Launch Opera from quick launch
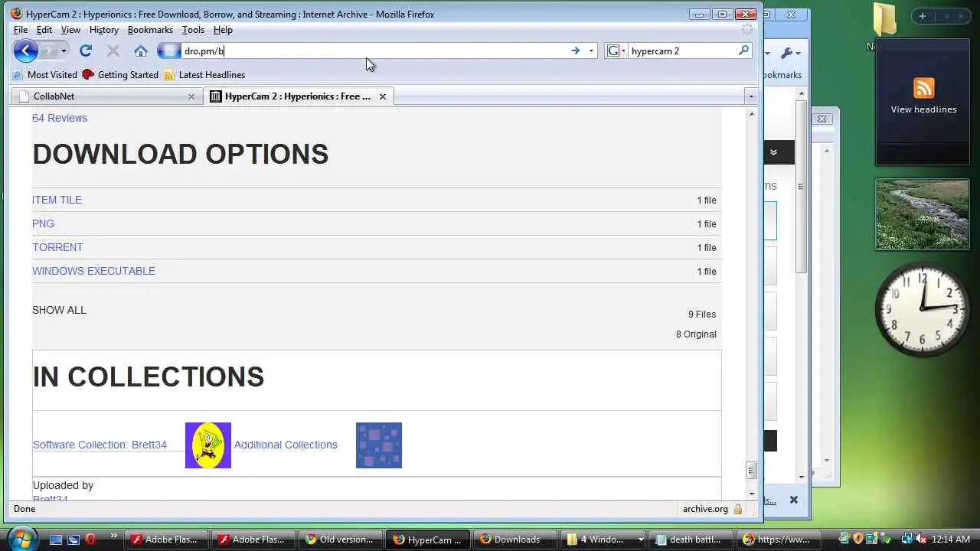980x551 pixels. click(90, 540)
